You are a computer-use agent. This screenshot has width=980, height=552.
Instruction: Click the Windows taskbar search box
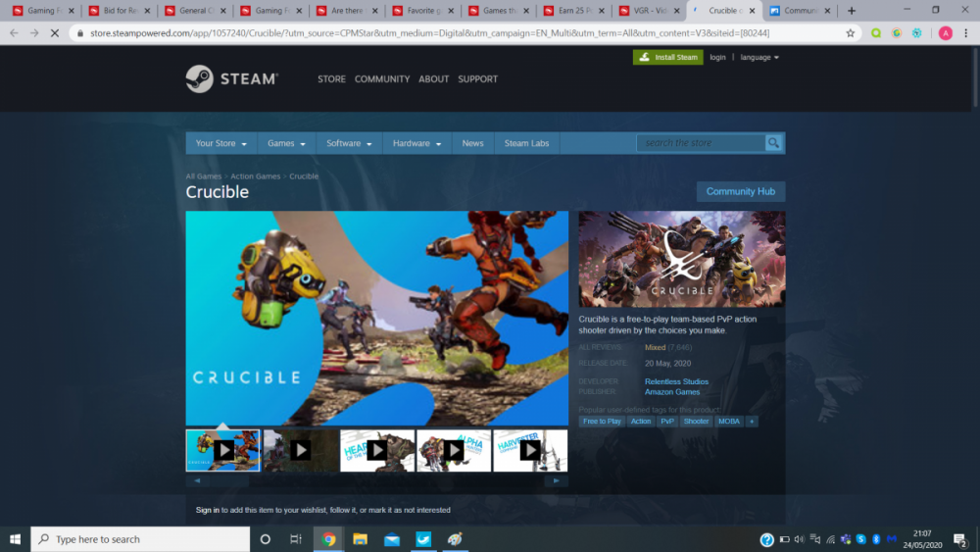click(140, 539)
